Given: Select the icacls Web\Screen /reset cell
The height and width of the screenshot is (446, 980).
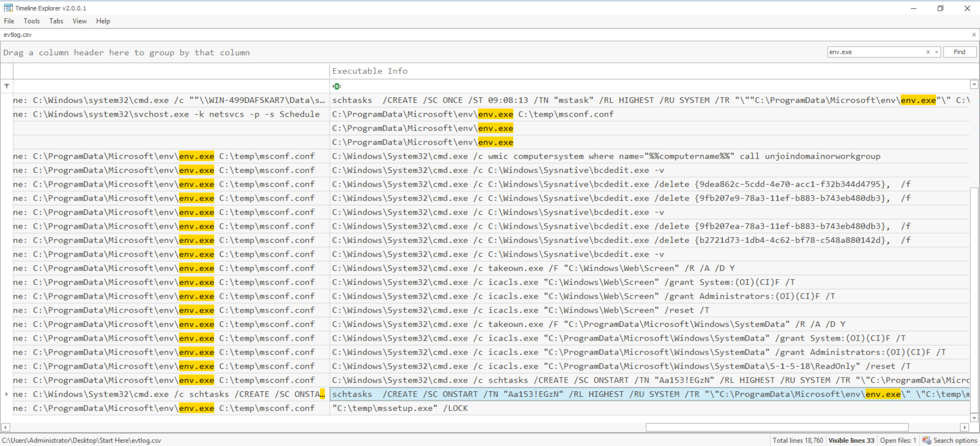Looking at the screenshot, I should pyautogui.click(x=649, y=310).
